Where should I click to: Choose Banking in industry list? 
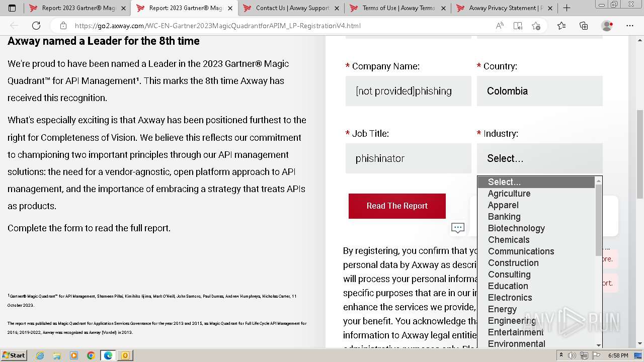[x=536, y=217]
